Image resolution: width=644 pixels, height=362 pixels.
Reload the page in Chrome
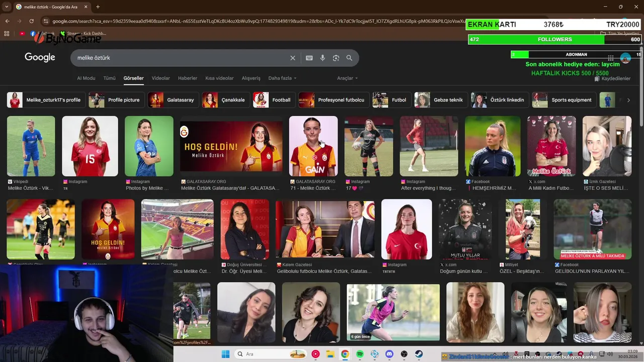(x=31, y=21)
